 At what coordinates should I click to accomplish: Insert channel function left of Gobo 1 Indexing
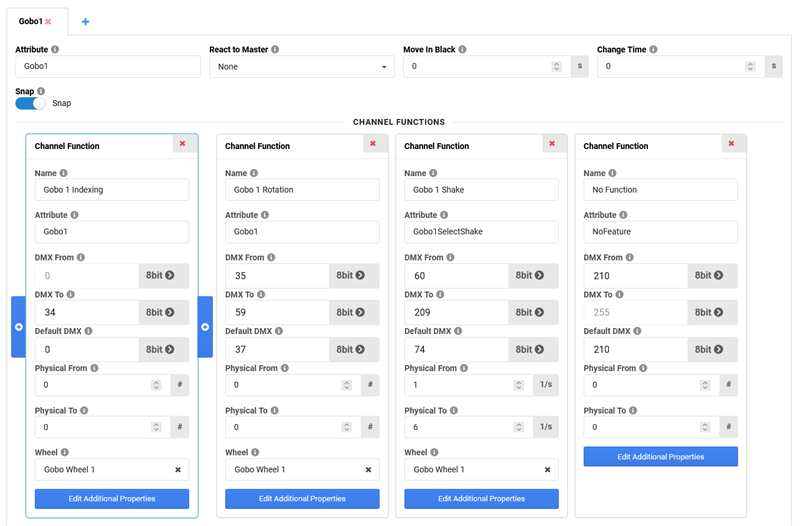coord(18,327)
